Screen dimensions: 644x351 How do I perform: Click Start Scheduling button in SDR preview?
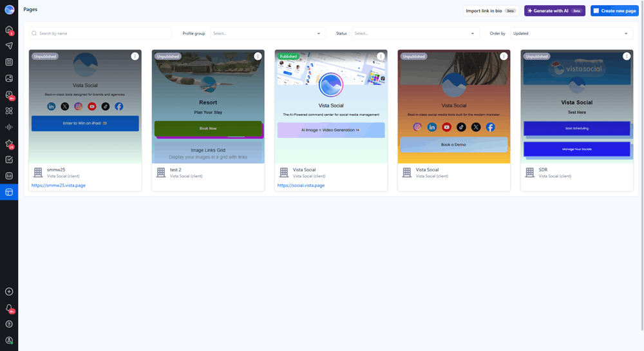coord(576,128)
